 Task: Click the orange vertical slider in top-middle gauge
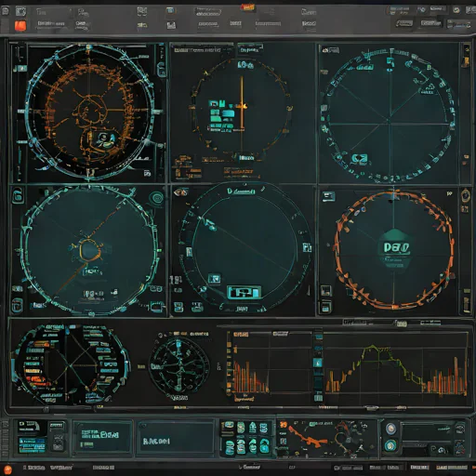tap(242, 102)
